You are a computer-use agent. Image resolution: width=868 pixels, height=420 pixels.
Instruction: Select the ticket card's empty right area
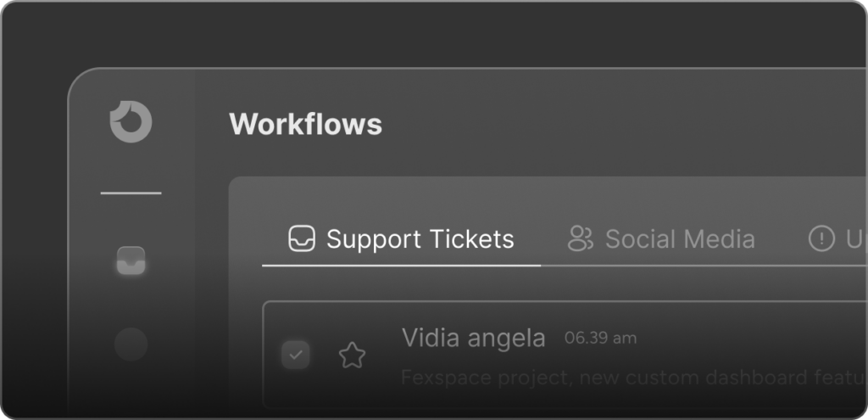tap(753, 338)
